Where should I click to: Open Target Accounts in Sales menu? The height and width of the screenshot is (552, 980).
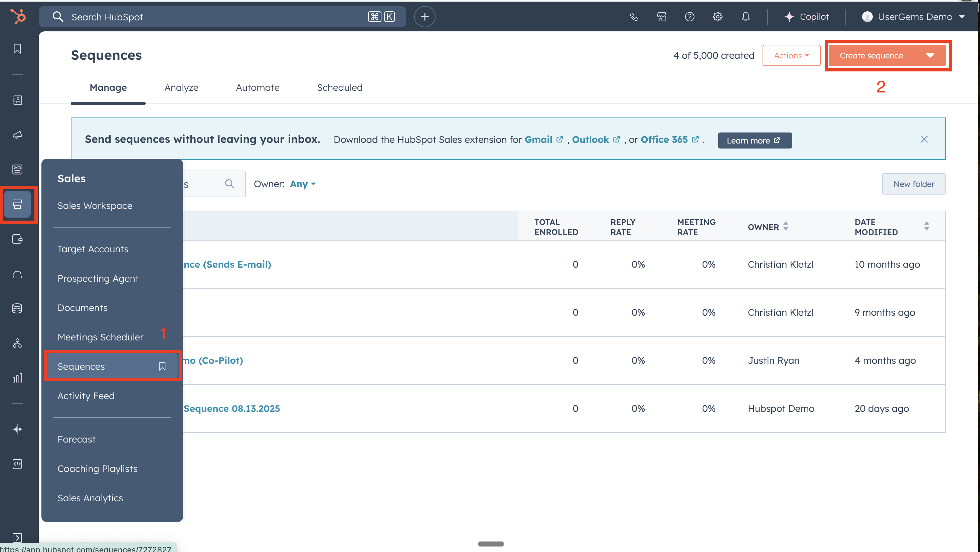tap(93, 249)
